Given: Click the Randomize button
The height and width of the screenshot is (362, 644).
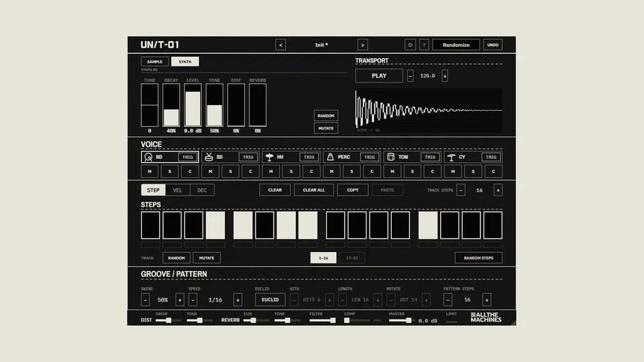Looking at the screenshot, I should click(x=456, y=45).
